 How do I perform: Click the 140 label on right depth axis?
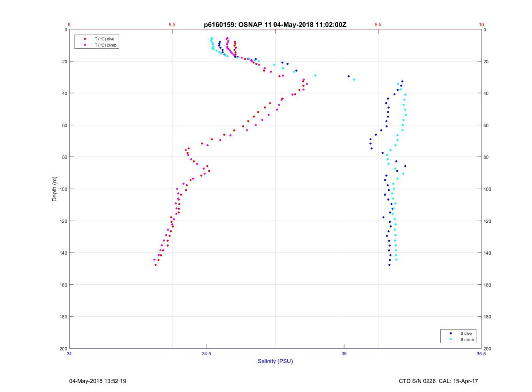(x=488, y=253)
